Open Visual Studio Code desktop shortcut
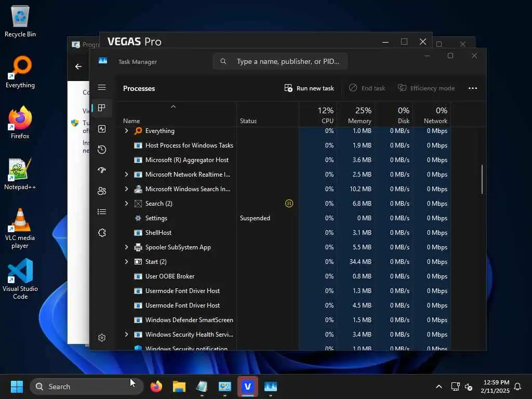532x399 pixels. (20, 279)
